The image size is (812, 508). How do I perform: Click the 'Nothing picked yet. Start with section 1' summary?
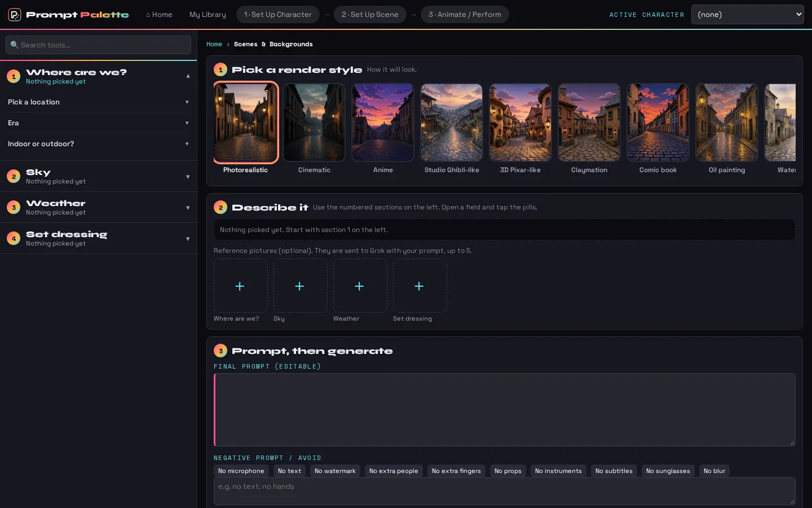[505, 230]
